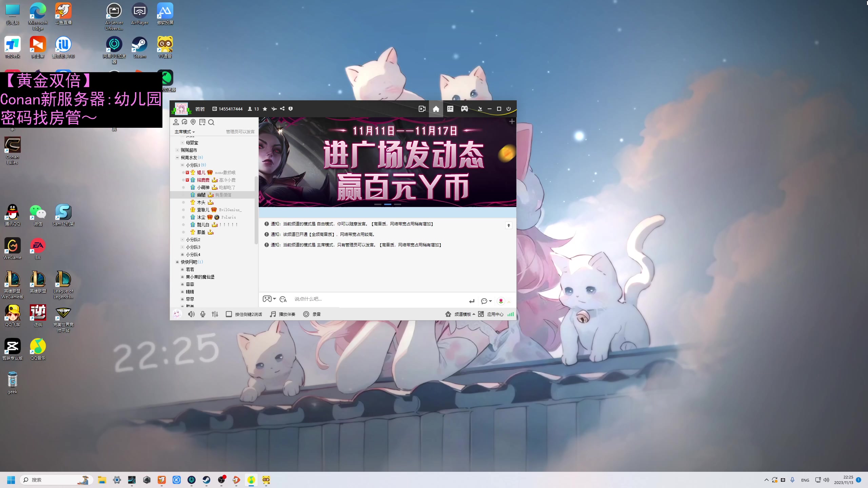Click the plus icon on the banner

(x=512, y=121)
